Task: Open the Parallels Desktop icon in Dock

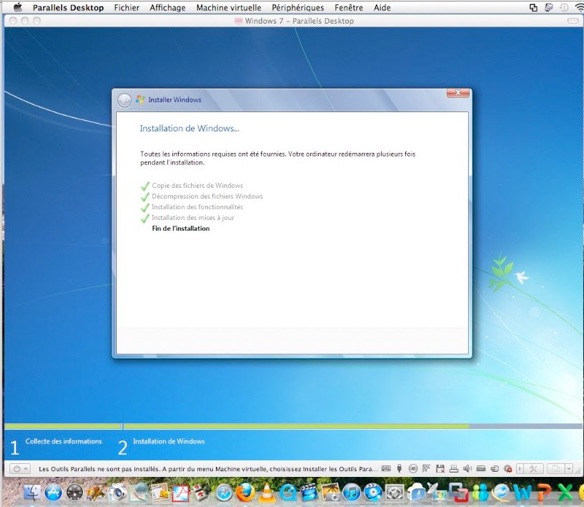Action: point(458,492)
